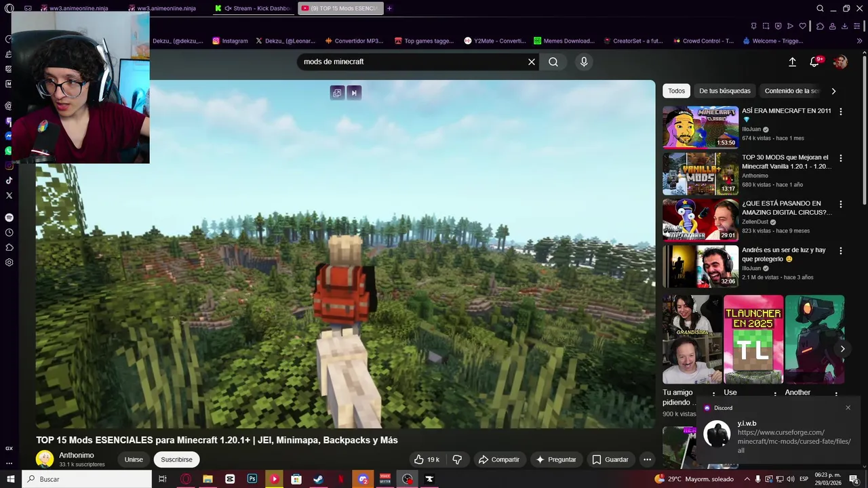
Task: Open the Instagram bookmark
Action: [231, 41]
